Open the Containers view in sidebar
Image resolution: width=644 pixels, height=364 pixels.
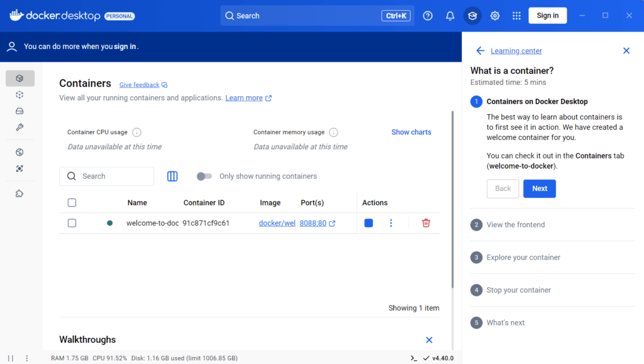click(19, 78)
